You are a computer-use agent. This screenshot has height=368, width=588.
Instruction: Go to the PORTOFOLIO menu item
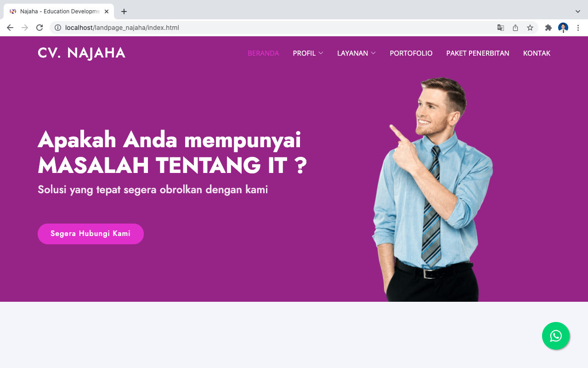click(411, 53)
